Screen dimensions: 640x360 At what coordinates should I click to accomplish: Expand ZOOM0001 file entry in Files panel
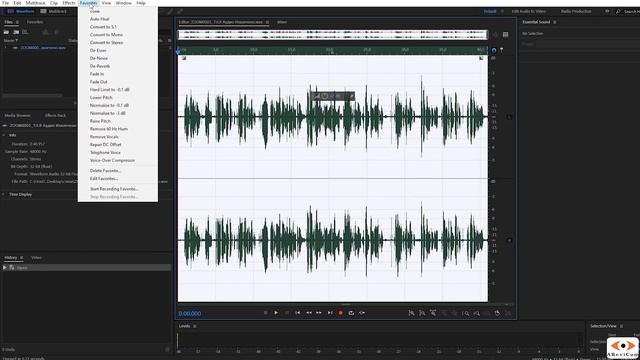pos(6,48)
